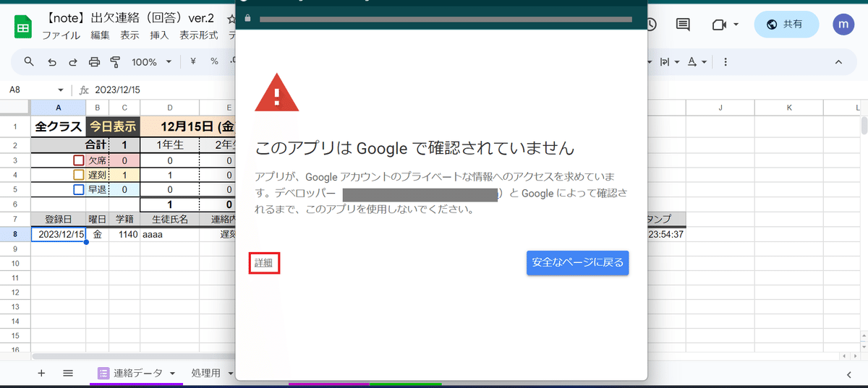Click the 1年生 header cell

pos(169,145)
